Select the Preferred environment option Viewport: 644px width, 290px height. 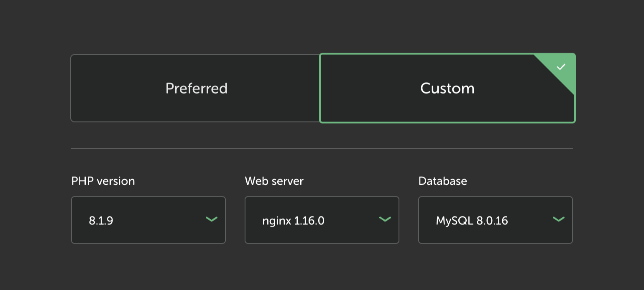point(195,88)
